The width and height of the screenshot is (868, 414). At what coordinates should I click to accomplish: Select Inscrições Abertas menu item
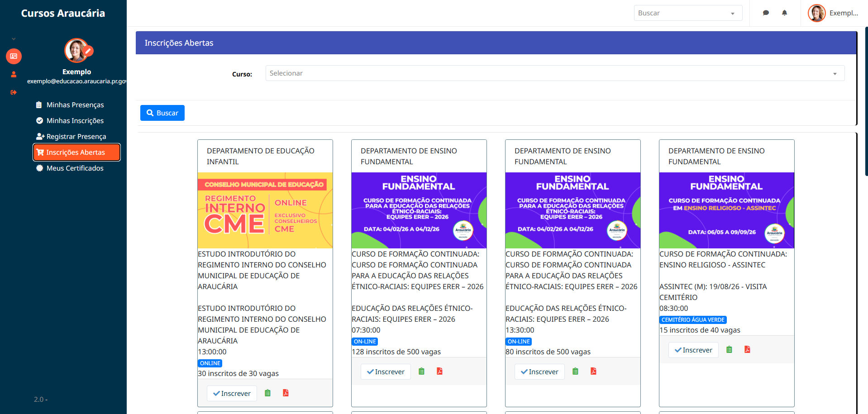[x=76, y=152]
